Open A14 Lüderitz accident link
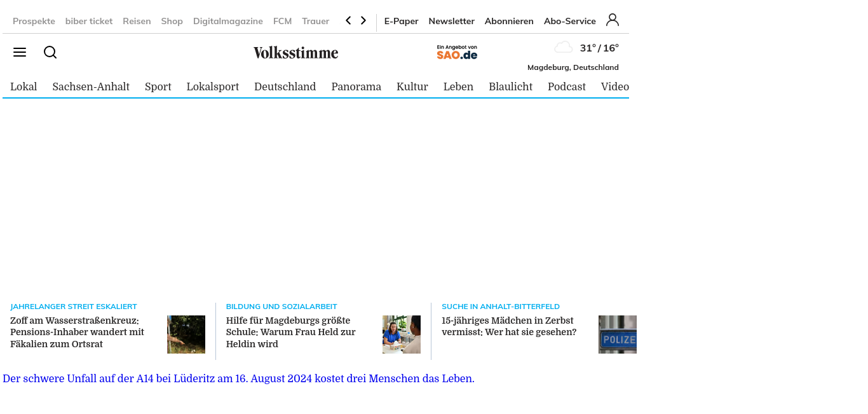Image resolution: width=868 pixels, height=414 pixels. (x=238, y=379)
